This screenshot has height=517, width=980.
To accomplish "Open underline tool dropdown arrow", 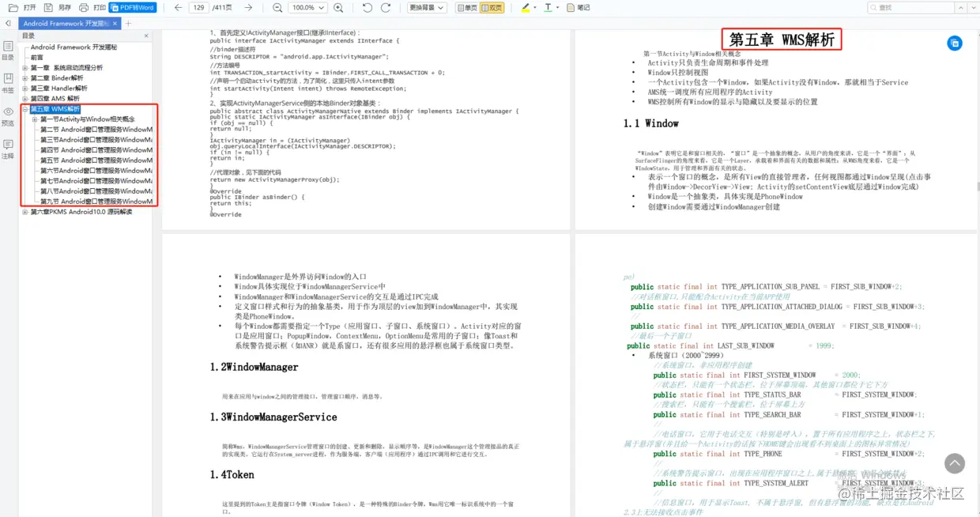I will (558, 7).
